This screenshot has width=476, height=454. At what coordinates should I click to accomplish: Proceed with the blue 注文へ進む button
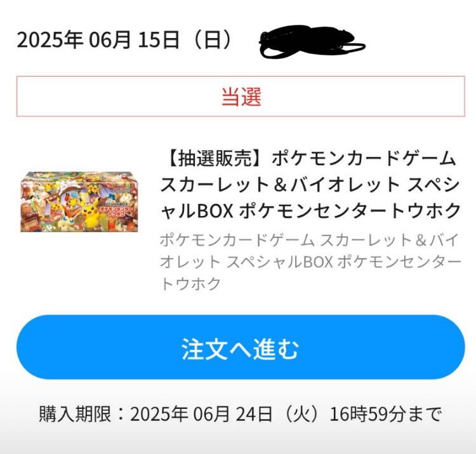(x=241, y=347)
